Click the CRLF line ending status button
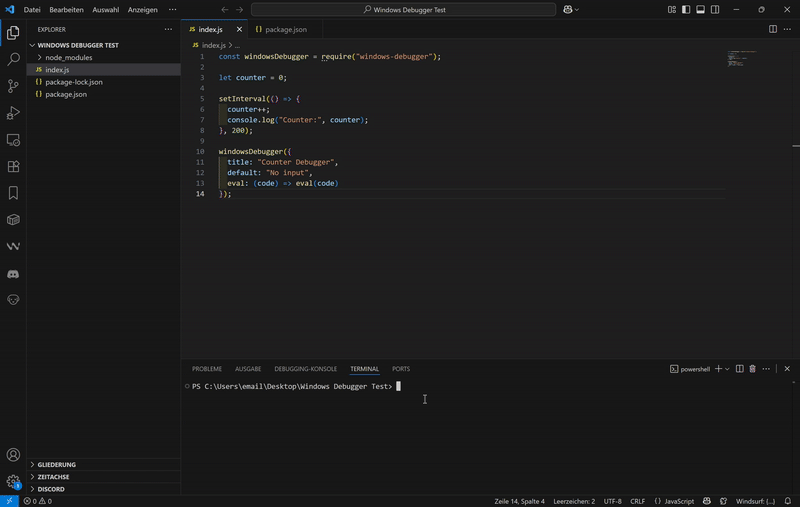Image resolution: width=800 pixels, height=507 pixels. tap(637, 501)
